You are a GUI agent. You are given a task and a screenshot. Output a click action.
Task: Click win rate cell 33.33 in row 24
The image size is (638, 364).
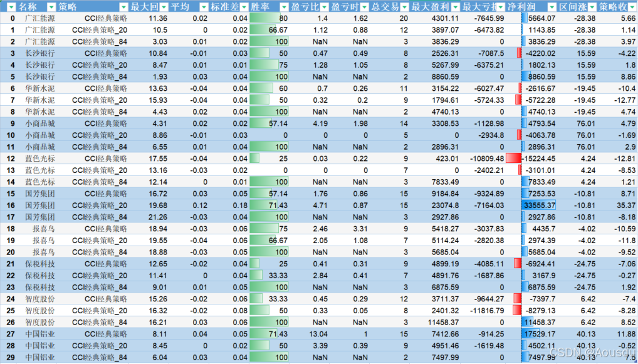(x=269, y=299)
